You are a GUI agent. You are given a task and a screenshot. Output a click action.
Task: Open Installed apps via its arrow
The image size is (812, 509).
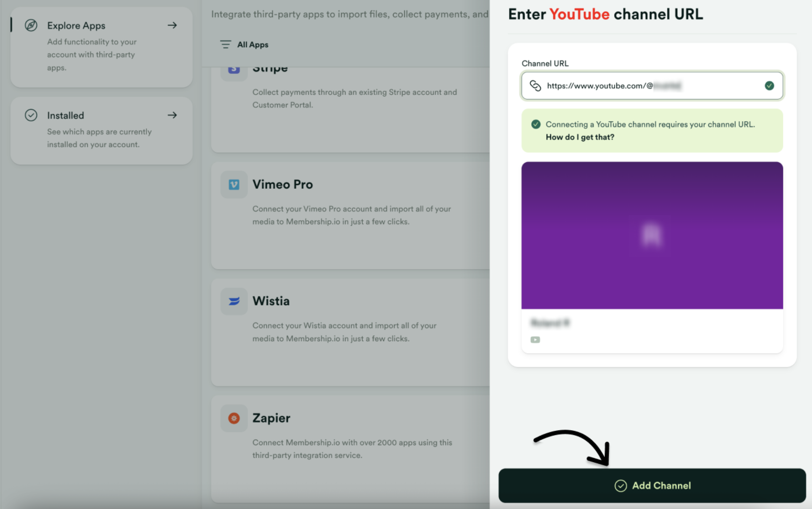pos(172,115)
